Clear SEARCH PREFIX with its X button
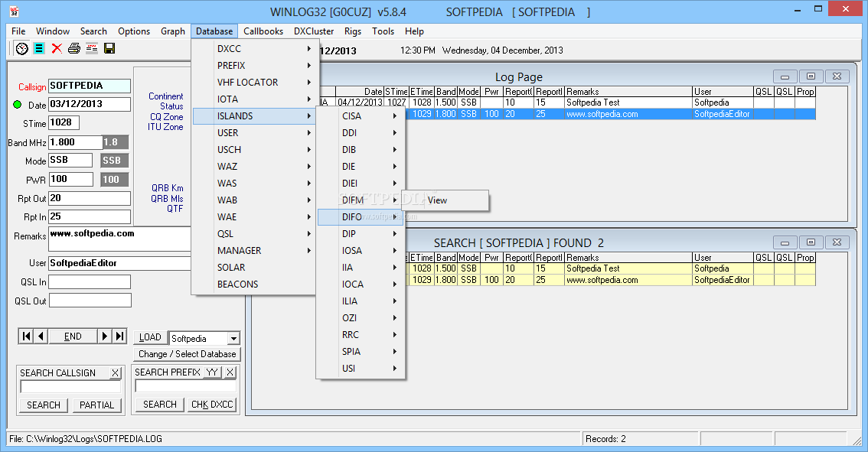 pyautogui.click(x=230, y=372)
